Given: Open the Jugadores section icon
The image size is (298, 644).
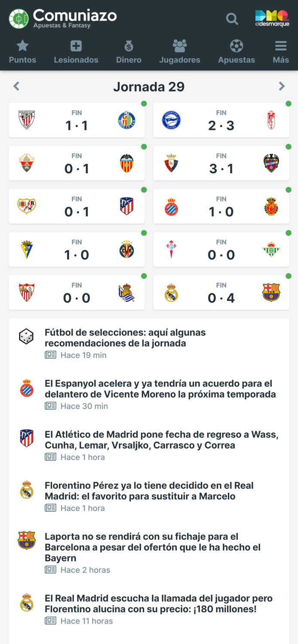Looking at the screenshot, I should [x=180, y=46].
